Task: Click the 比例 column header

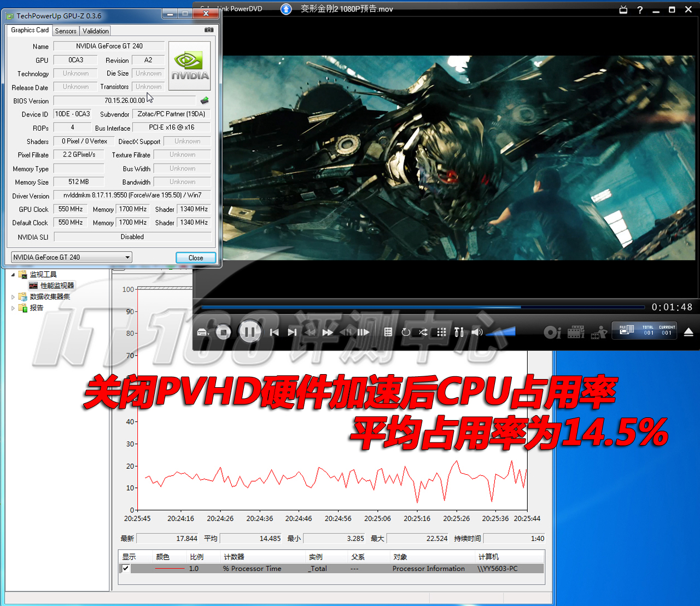Action: tap(203, 557)
